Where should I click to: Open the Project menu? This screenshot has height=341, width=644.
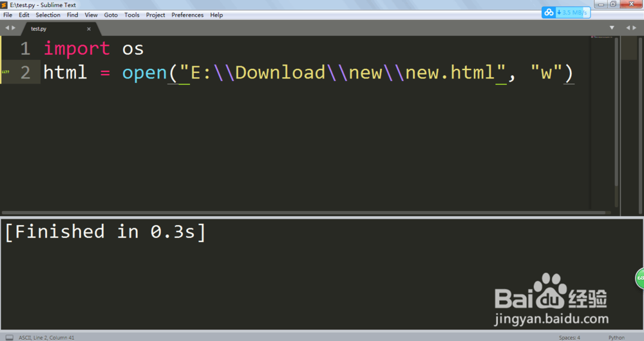coord(155,15)
